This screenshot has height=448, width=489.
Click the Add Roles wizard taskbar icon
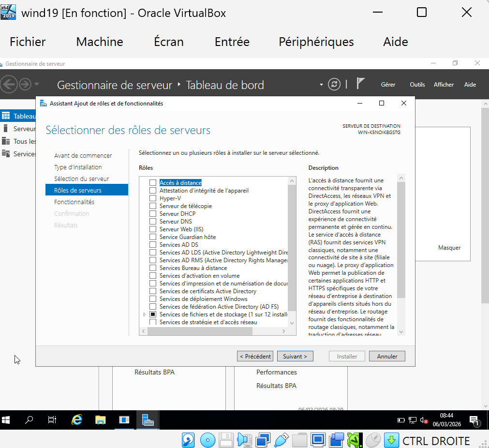148,420
